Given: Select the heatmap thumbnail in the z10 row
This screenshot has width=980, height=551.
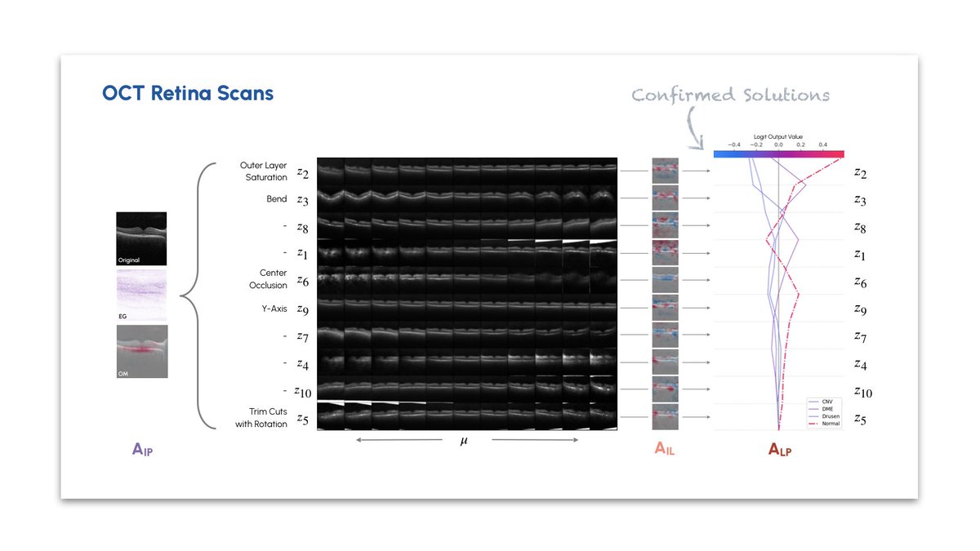Looking at the screenshot, I should point(666,389).
